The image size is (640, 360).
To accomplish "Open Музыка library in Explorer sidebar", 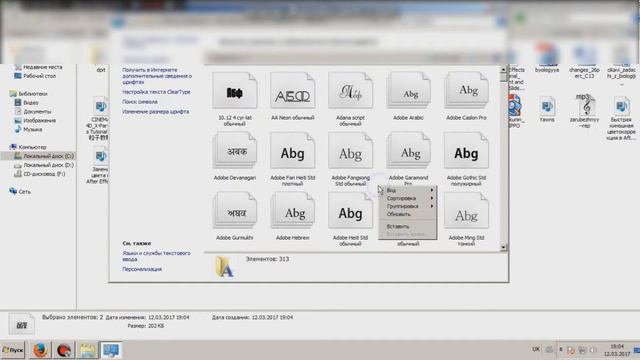I will [x=29, y=130].
